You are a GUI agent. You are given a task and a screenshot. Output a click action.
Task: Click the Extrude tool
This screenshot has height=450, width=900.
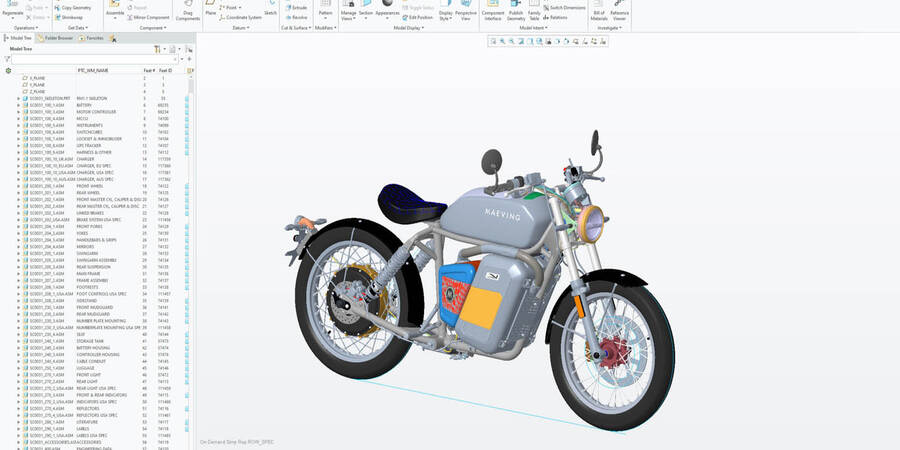[299, 7]
